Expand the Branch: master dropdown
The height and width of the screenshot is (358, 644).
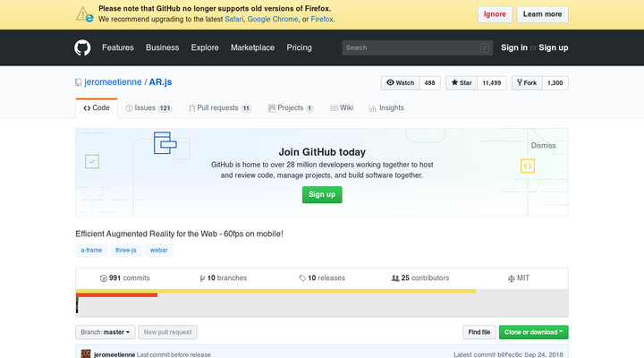(x=106, y=332)
